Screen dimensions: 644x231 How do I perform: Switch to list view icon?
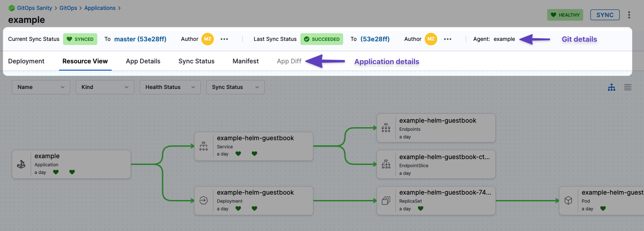pos(627,88)
